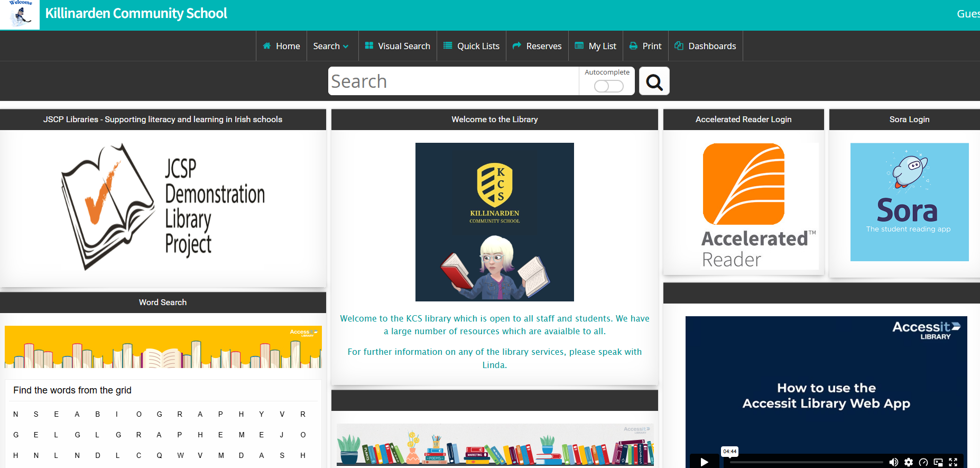The image size is (980, 468).
Task: Enable picture-in-picture for the video
Action: [x=938, y=462]
